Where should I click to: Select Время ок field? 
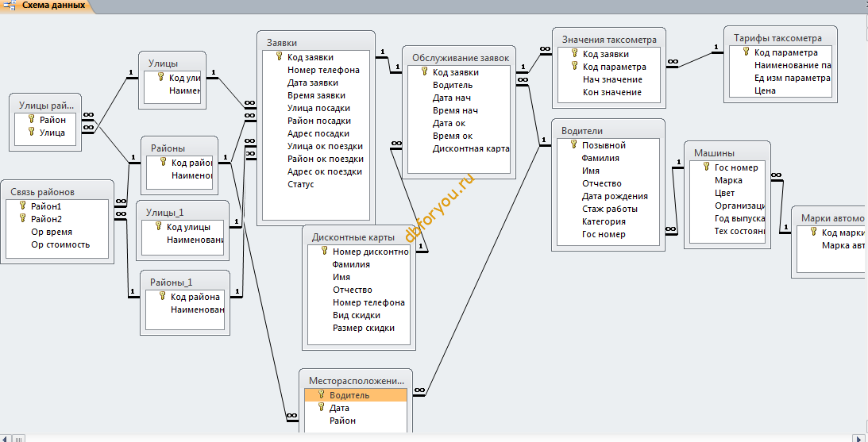click(x=459, y=136)
